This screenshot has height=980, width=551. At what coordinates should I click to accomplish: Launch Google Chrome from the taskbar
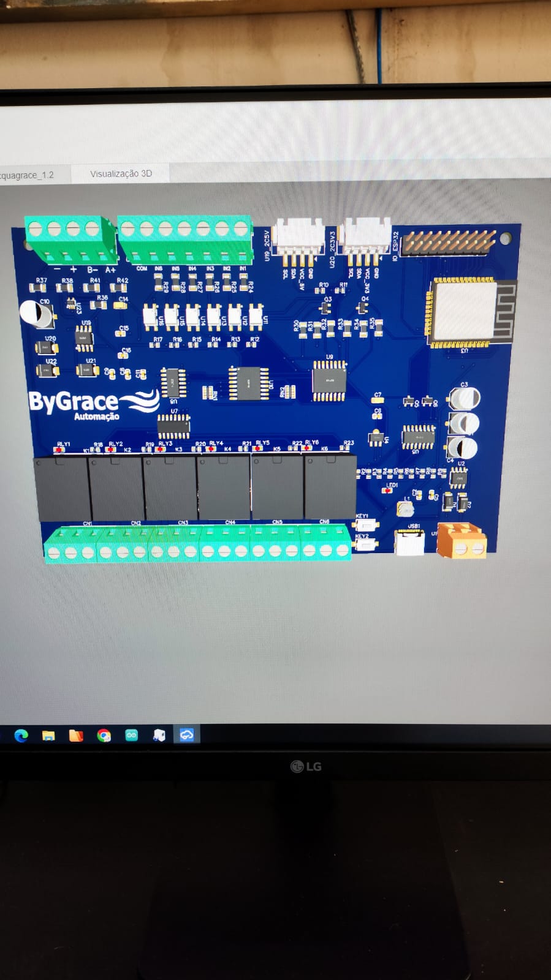tap(104, 735)
